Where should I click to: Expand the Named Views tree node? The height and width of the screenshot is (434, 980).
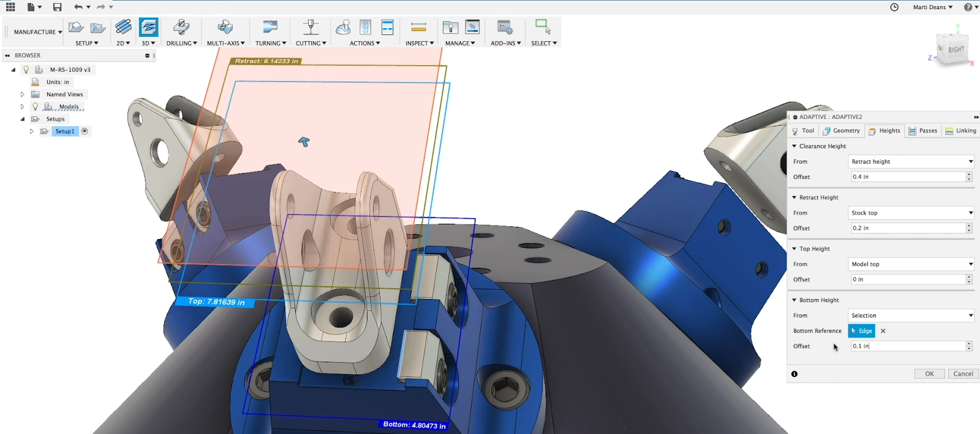pos(22,94)
